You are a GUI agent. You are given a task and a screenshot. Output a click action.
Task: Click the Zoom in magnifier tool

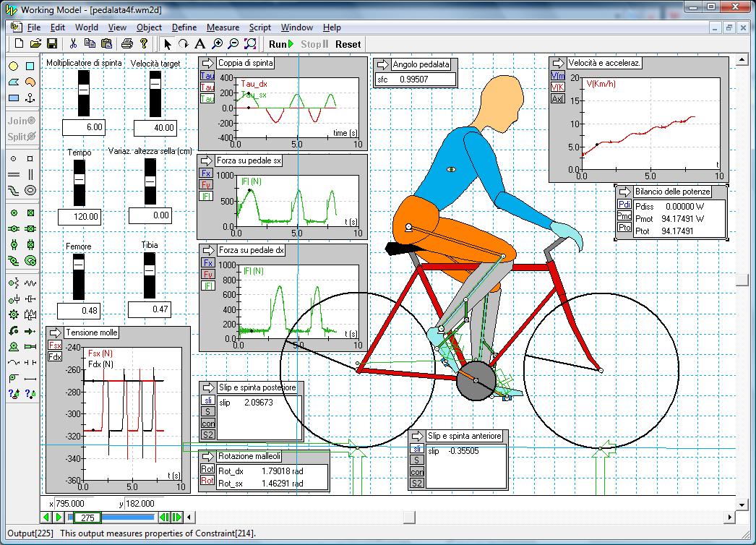pyautogui.click(x=217, y=44)
